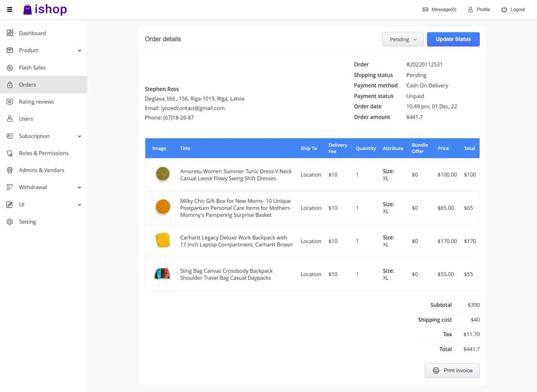
Task: Click the Logout power icon
Action: [504, 9]
